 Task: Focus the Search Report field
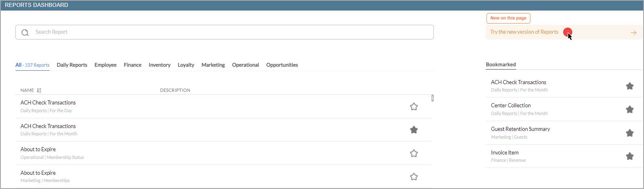224,32
